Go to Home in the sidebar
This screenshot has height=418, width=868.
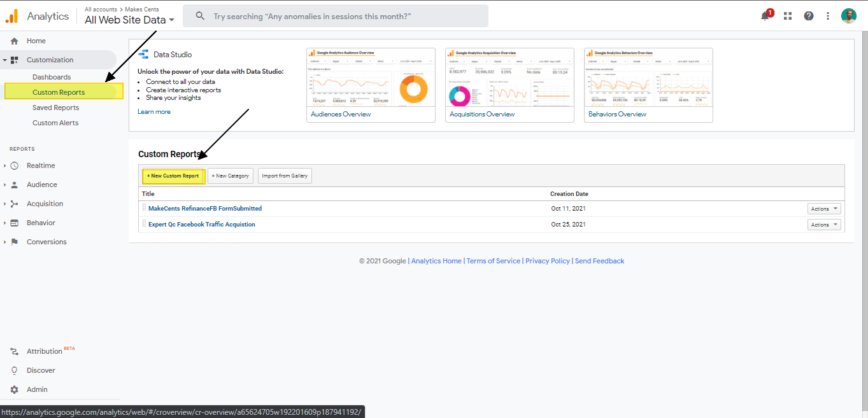click(36, 41)
